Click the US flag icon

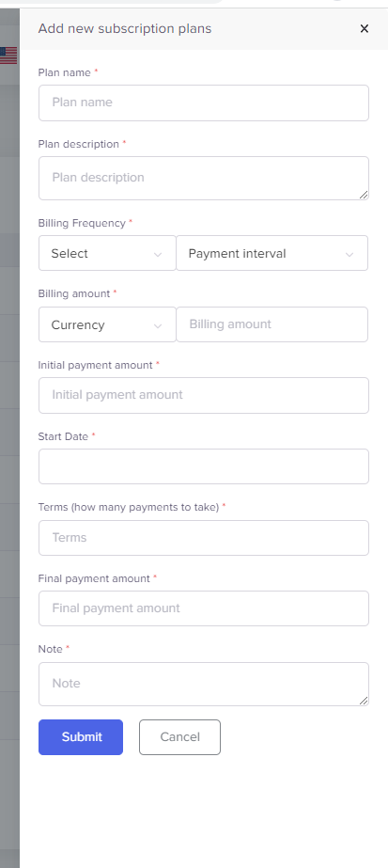(8, 55)
